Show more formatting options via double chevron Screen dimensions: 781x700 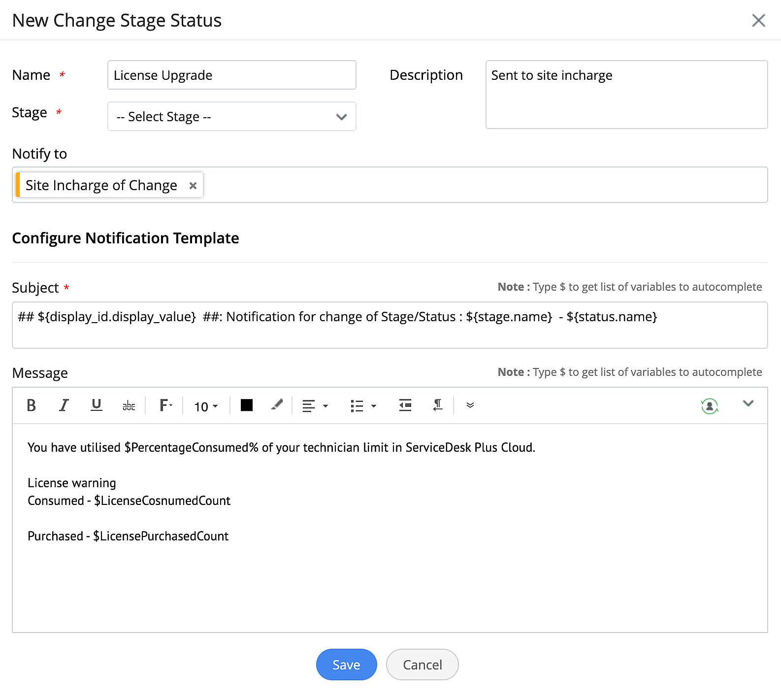[x=470, y=405]
